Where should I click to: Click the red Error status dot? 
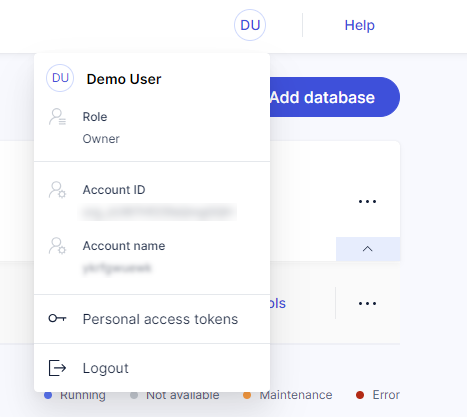(360, 395)
